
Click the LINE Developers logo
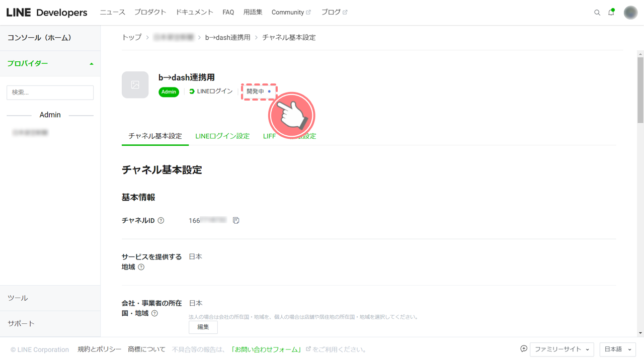click(47, 13)
